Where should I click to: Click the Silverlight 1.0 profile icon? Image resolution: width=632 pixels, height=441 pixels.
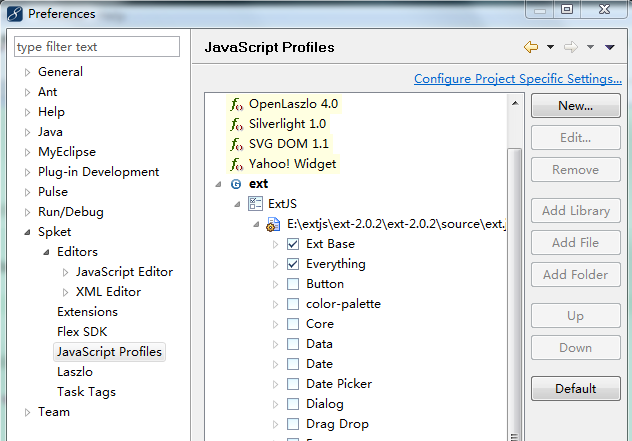pyautogui.click(x=237, y=124)
